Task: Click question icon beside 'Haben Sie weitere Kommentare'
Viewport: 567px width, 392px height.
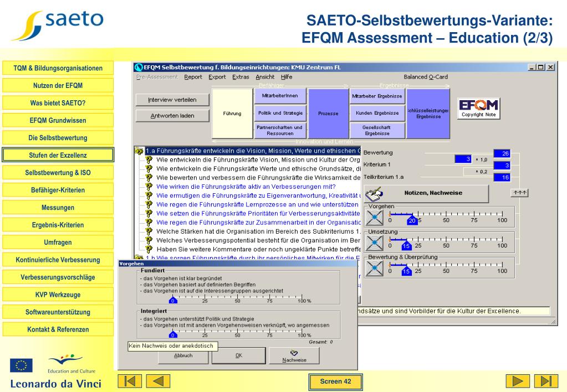Action: [149, 249]
